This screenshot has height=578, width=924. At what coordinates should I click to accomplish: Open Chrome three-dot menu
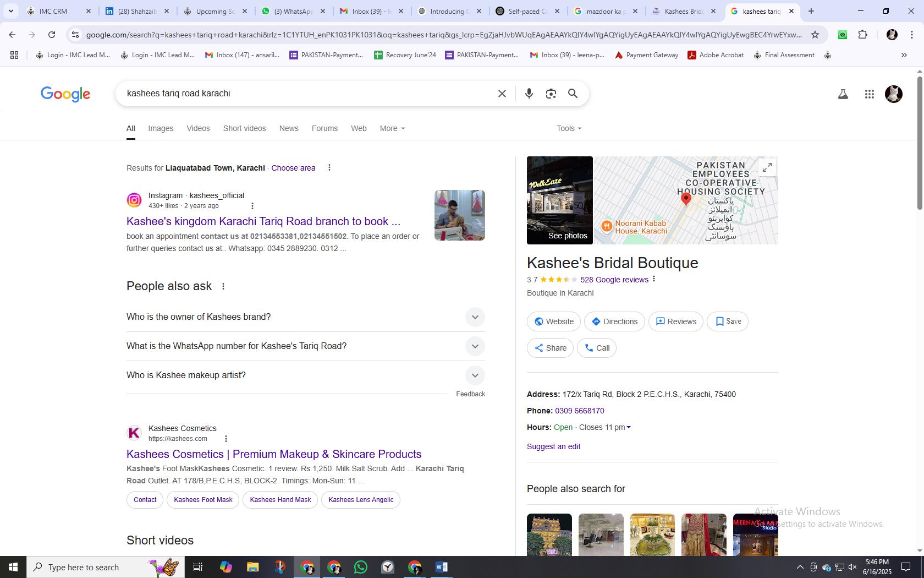912,35
